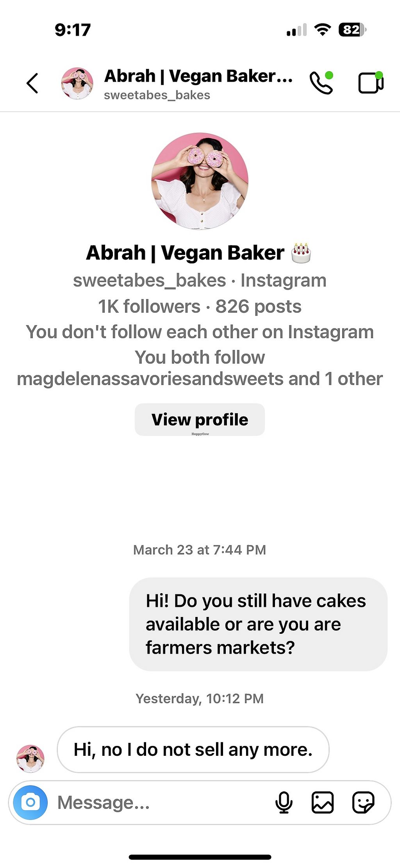Tap the small header profile picture

click(77, 83)
